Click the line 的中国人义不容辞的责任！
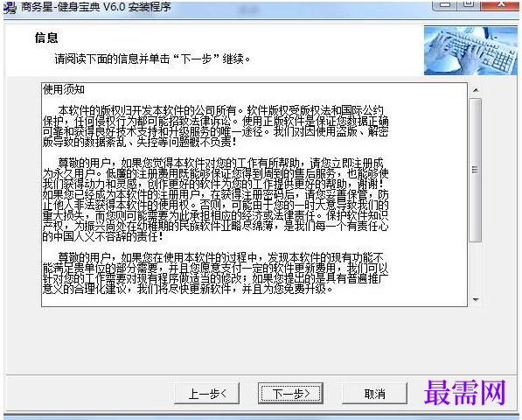The image size is (522, 420). pyautogui.click(x=103, y=236)
